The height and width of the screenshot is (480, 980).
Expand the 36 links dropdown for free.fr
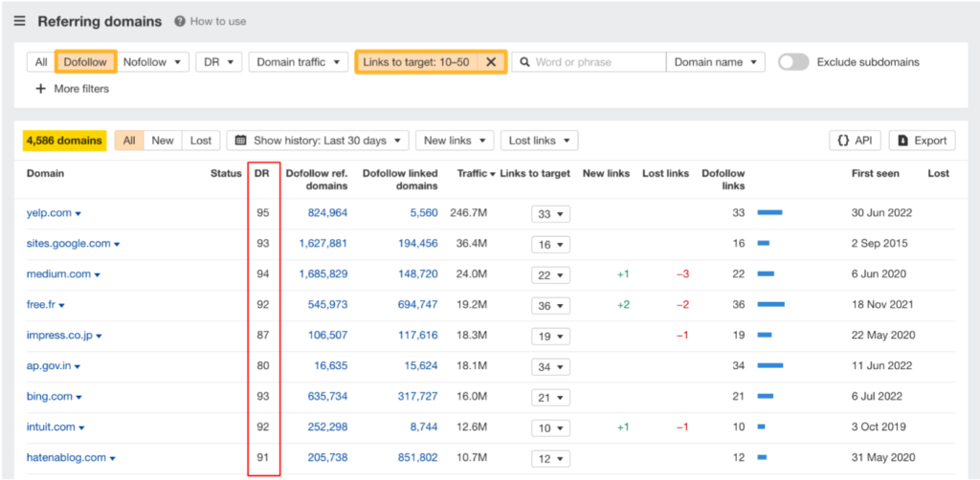pyautogui.click(x=550, y=306)
